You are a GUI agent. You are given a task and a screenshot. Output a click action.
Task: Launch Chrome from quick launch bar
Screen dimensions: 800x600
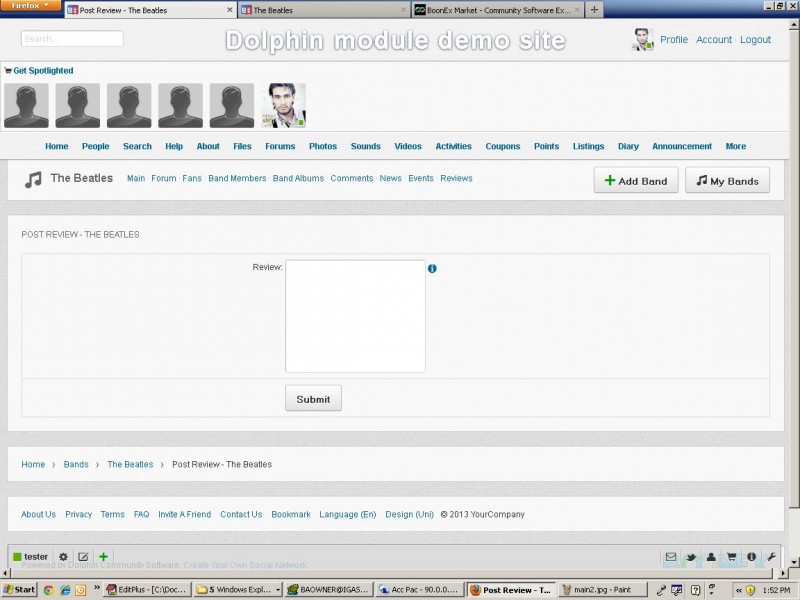click(x=48, y=590)
